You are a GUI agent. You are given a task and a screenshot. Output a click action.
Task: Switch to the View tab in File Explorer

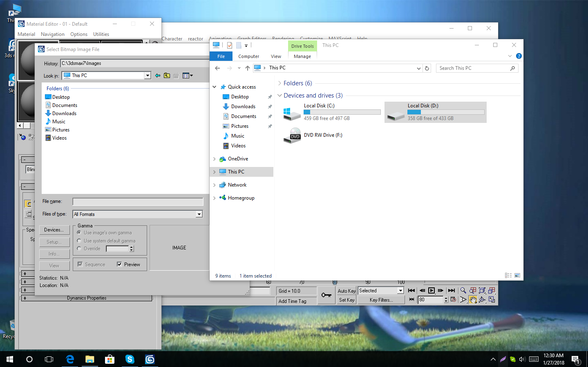click(x=276, y=56)
